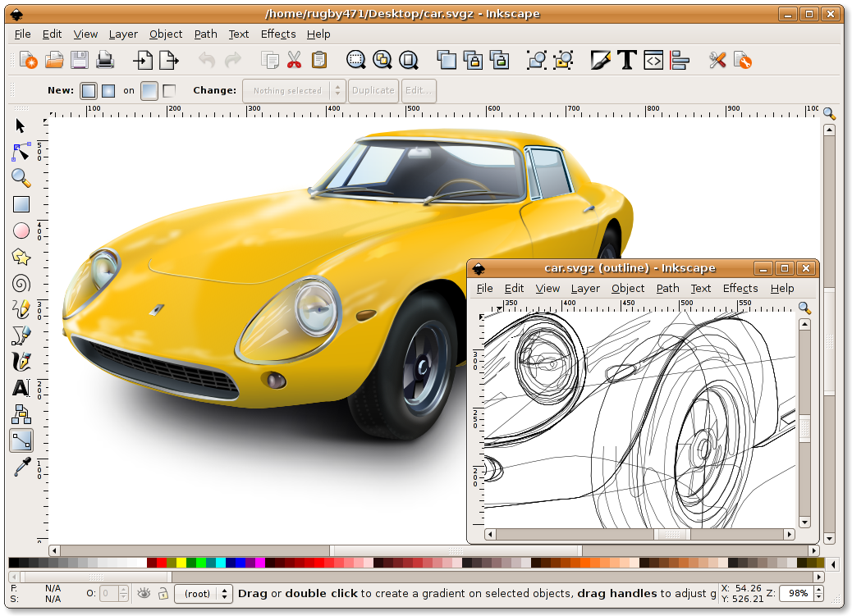852x616 pixels.
Task: Open the XML editor from the toolbar
Action: [653, 60]
